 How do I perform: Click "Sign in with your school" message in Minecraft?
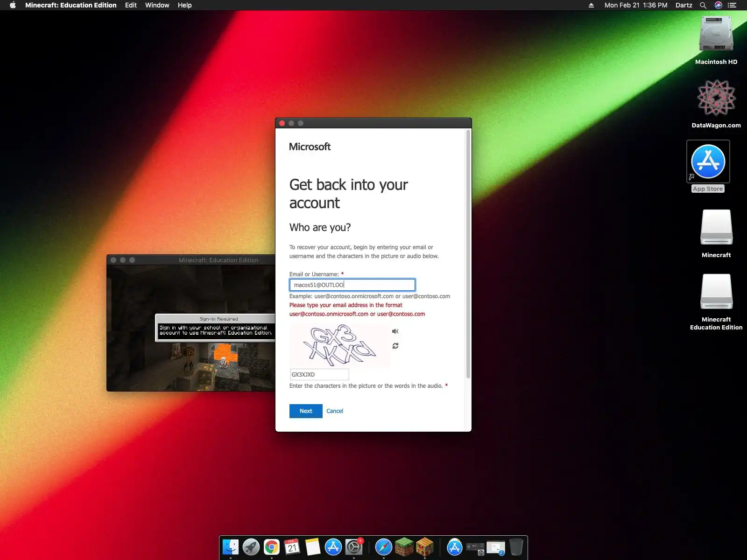click(216, 330)
